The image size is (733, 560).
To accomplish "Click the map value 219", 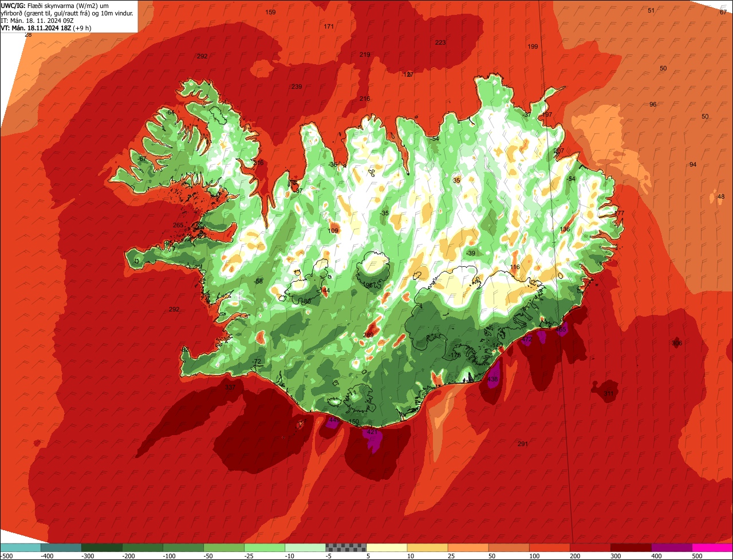I will (x=365, y=54).
